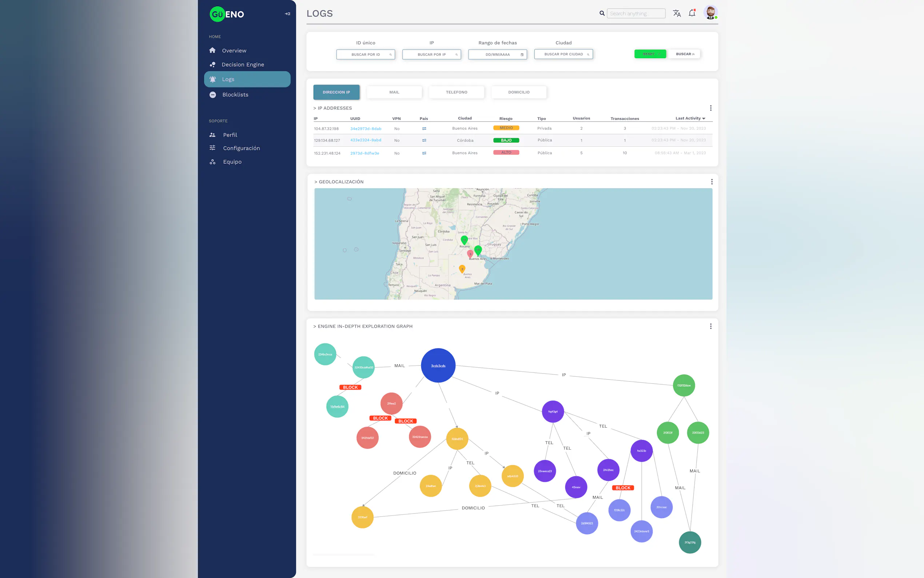Viewport: 924px width, 578px height.
Task: Click the orange map marker pin
Action: [462, 269]
